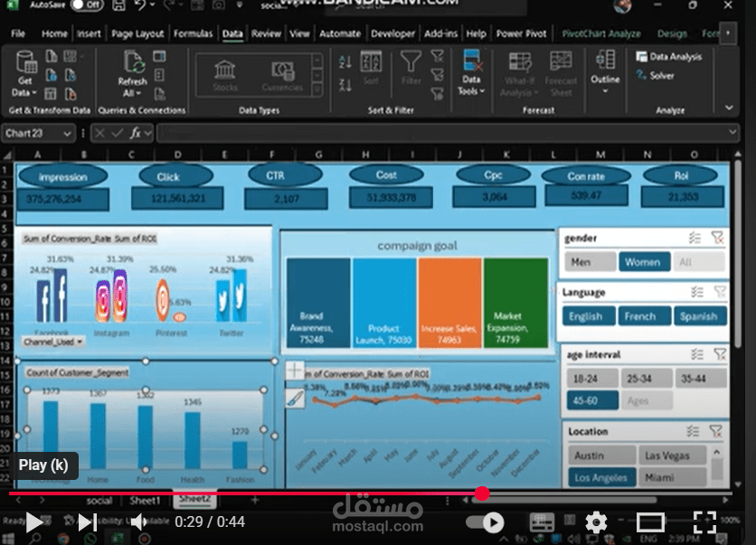Sort A to Z ascending
The image size is (756, 545).
tap(345, 61)
